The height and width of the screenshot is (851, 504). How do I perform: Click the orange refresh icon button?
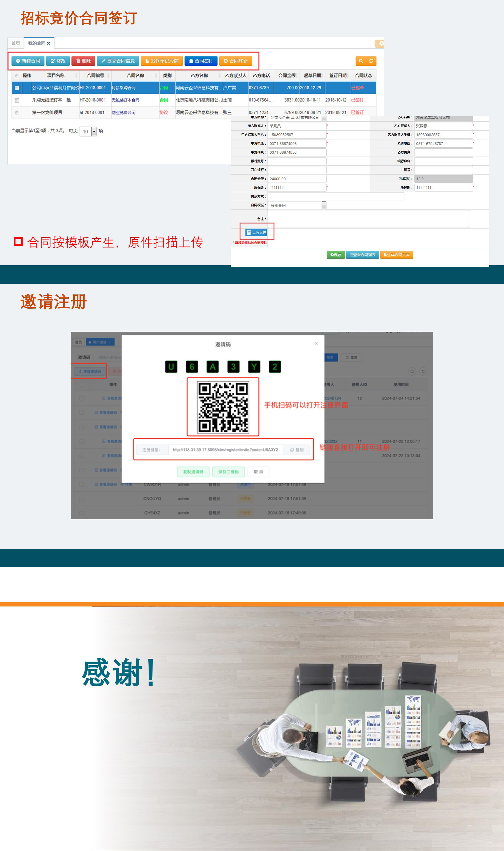tap(371, 61)
